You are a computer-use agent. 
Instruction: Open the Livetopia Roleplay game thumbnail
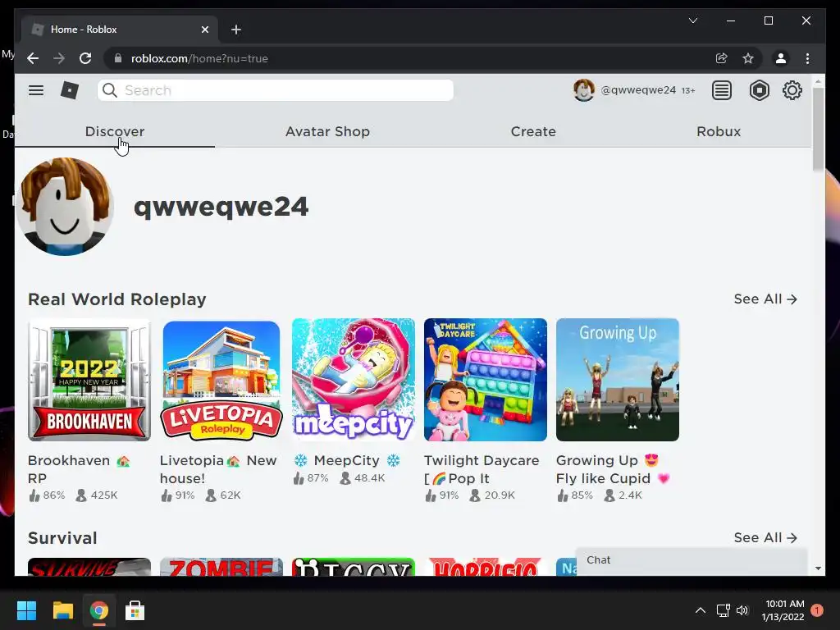(x=221, y=380)
